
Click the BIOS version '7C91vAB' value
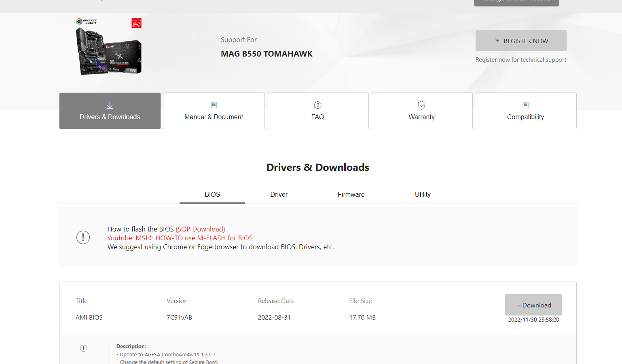(179, 318)
